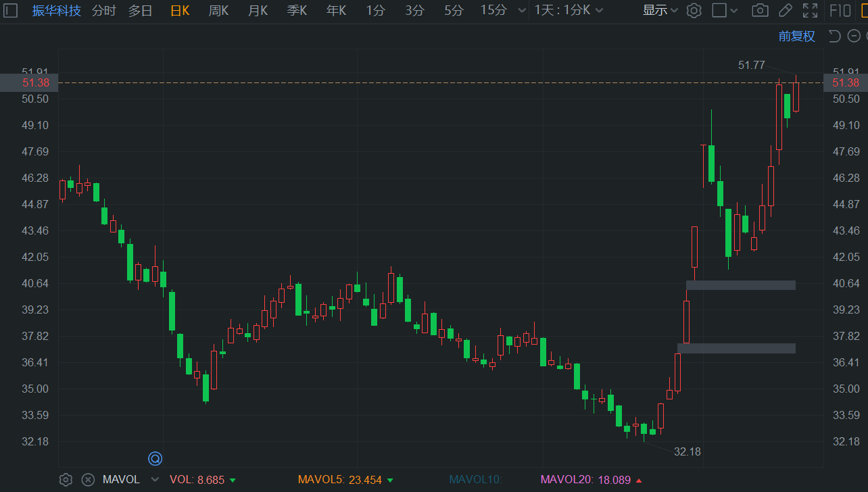Enter fullscreen chart mode
The width and height of the screenshot is (868, 492).
(x=809, y=10)
